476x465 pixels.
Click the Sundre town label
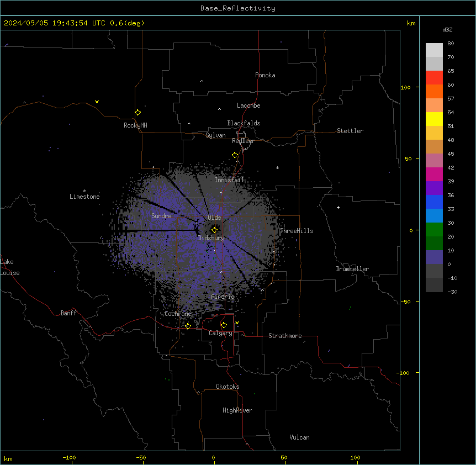161,216
